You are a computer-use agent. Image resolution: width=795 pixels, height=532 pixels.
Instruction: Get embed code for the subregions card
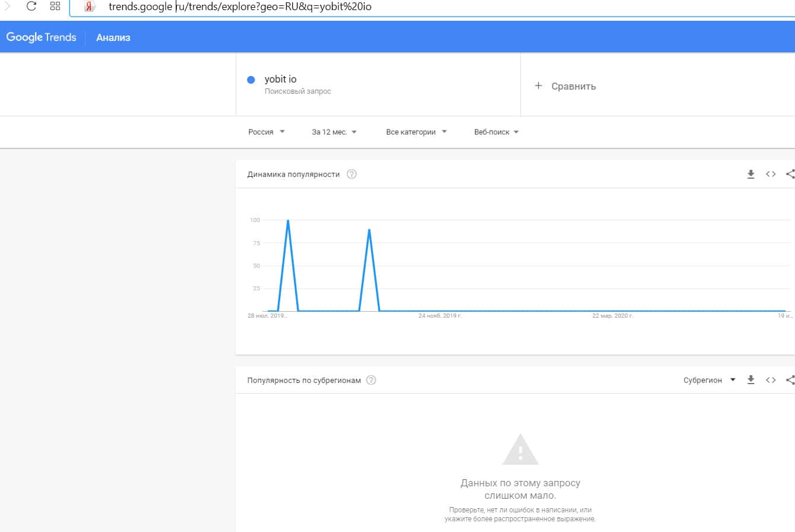771,380
